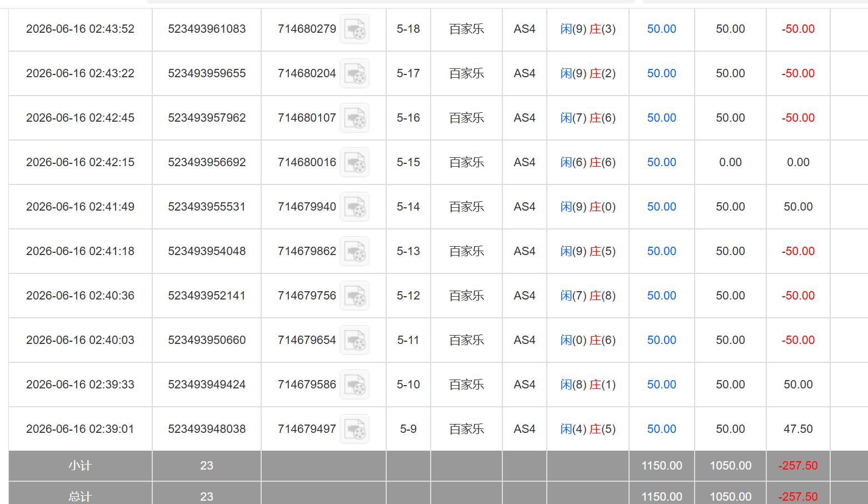The width and height of the screenshot is (868, 504).
Task: Select order number 523493956692
Action: (x=207, y=162)
